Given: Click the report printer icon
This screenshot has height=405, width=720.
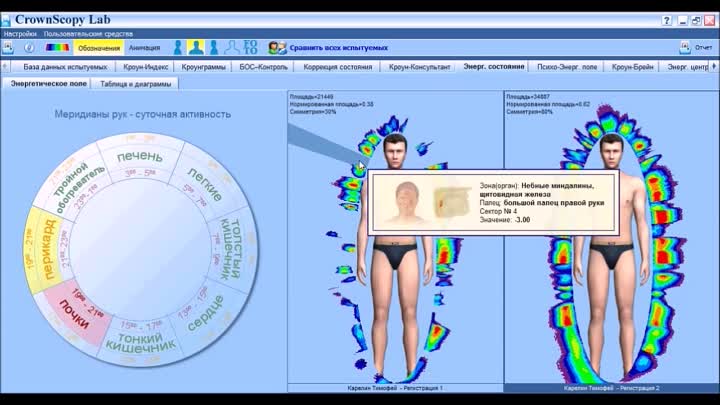Looking at the screenshot, I should coord(685,47).
